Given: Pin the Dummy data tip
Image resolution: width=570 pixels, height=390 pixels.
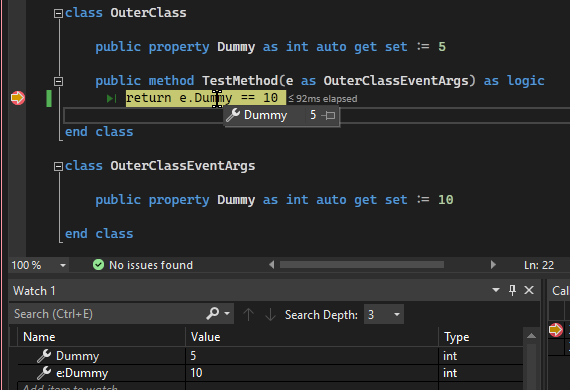Looking at the screenshot, I should tap(329, 116).
